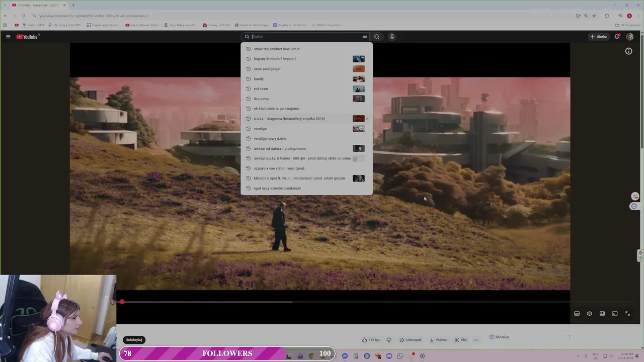Open the player settings gear
Screen dimensions: 644x362
(x=589, y=314)
